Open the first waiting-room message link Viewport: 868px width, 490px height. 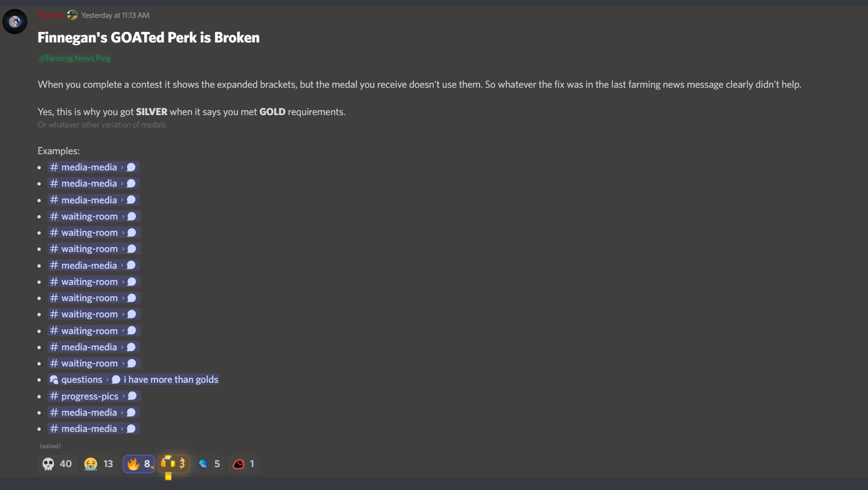click(94, 216)
